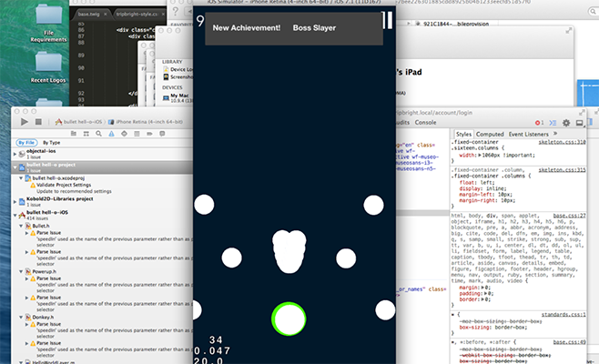599x364 pixels.
Task: Open the Log navigator speech-bubble icon
Action: (x=162, y=134)
